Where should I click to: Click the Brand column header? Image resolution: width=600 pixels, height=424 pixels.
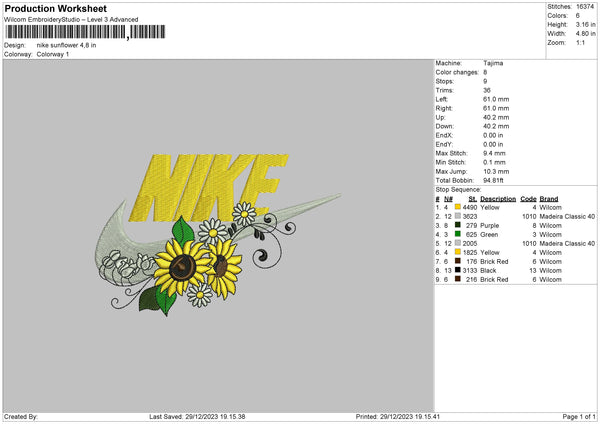click(549, 199)
